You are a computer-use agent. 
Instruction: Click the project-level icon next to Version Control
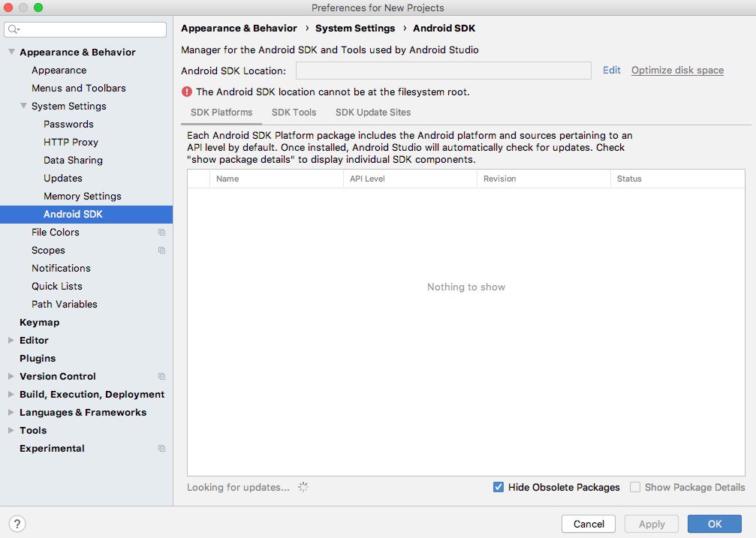[161, 376]
